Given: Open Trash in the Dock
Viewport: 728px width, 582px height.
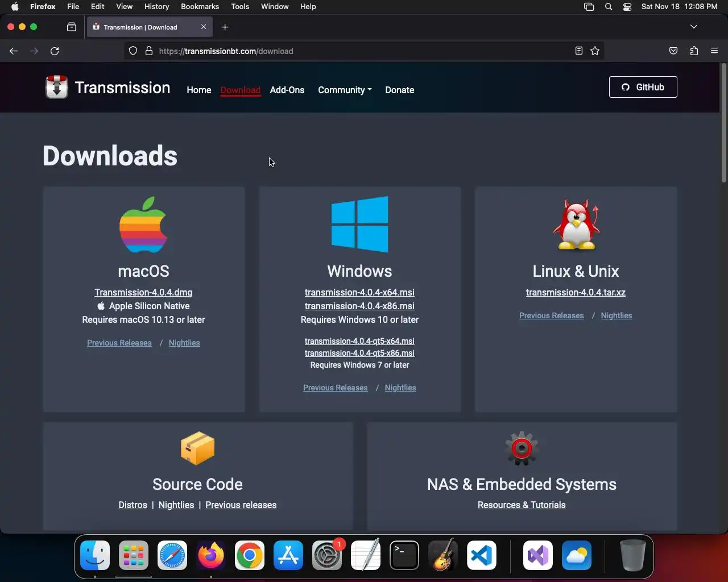Looking at the screenshot, I should coord(632,555).
